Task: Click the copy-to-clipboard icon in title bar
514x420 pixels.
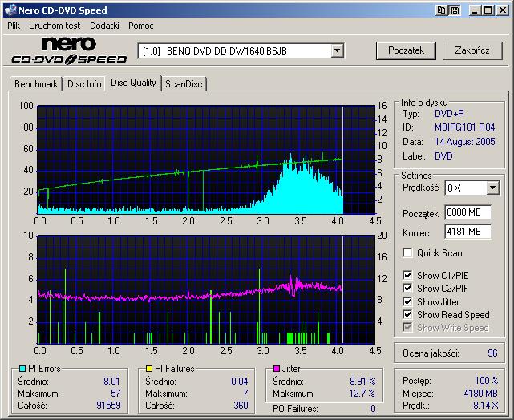Action: click(442, 10)
